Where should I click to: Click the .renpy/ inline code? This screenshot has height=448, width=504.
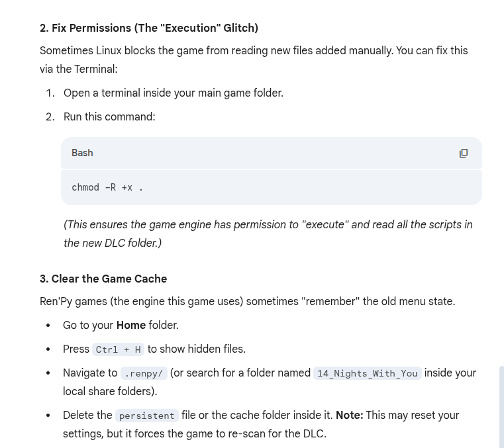coord(144,373)
